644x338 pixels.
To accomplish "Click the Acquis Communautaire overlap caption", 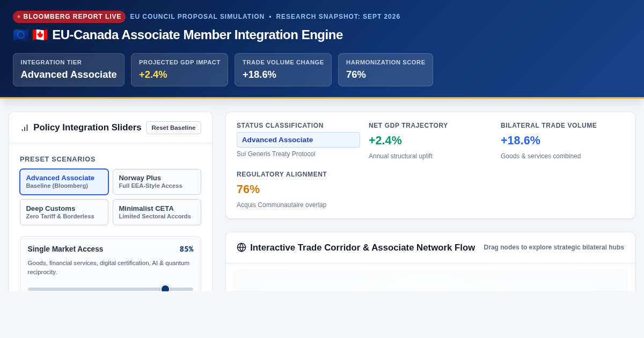I will pos(281,205).
